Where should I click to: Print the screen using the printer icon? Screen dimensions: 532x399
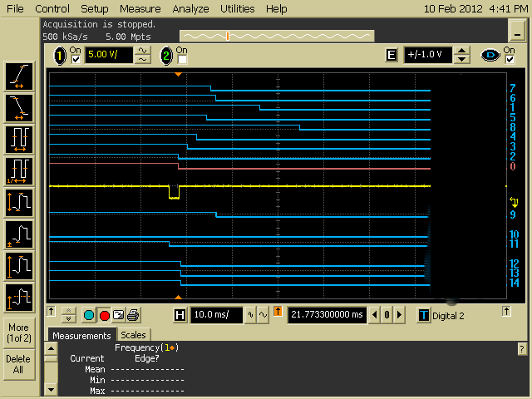(133, 316)
